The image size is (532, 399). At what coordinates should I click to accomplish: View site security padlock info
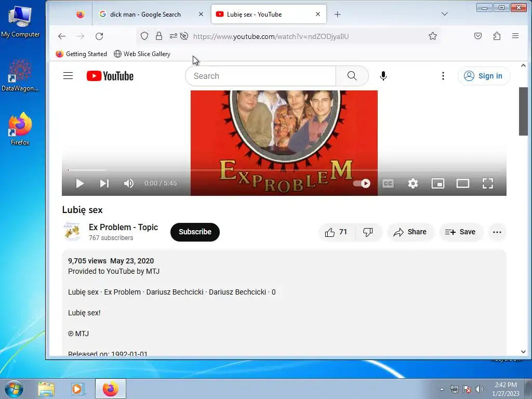(x=159, y=36)
